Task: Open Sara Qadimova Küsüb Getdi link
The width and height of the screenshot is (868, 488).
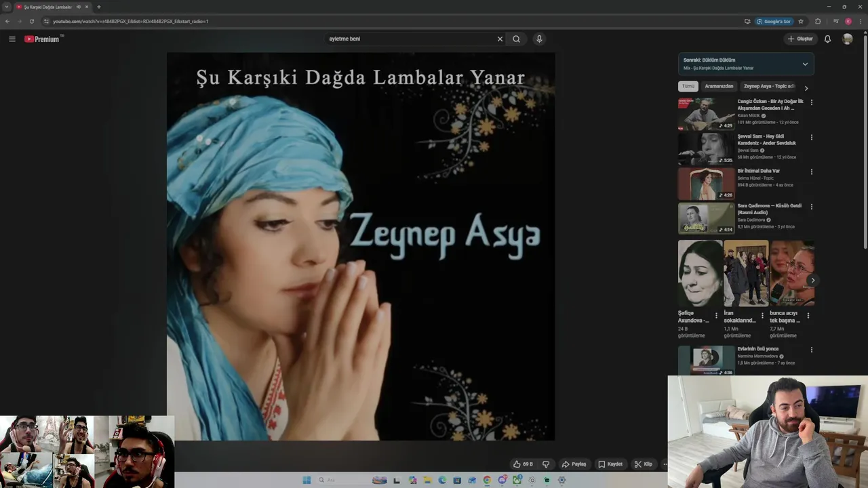Action: (x=770, y=209)
